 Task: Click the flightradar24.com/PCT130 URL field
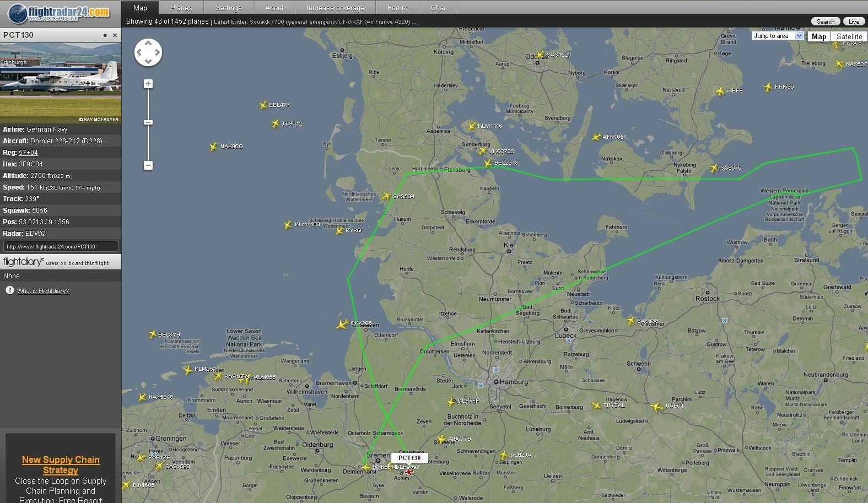click(61, 246)
